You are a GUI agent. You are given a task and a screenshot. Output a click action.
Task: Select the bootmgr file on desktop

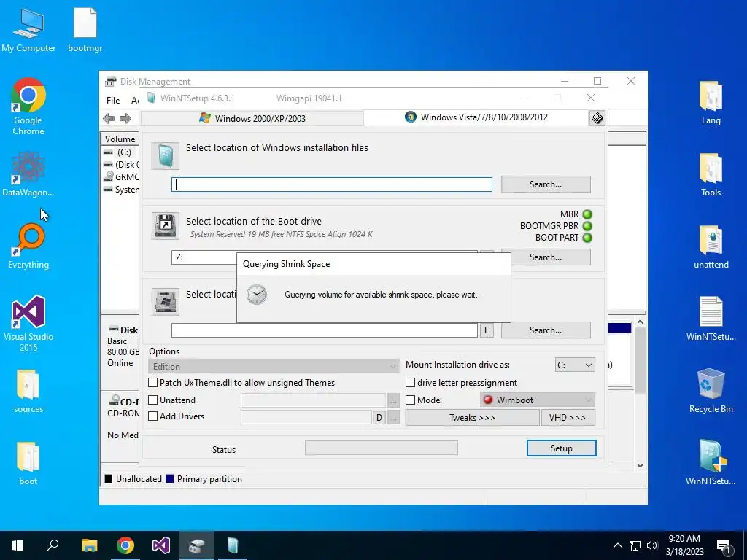pyautogui.click(x=85, y=29)
